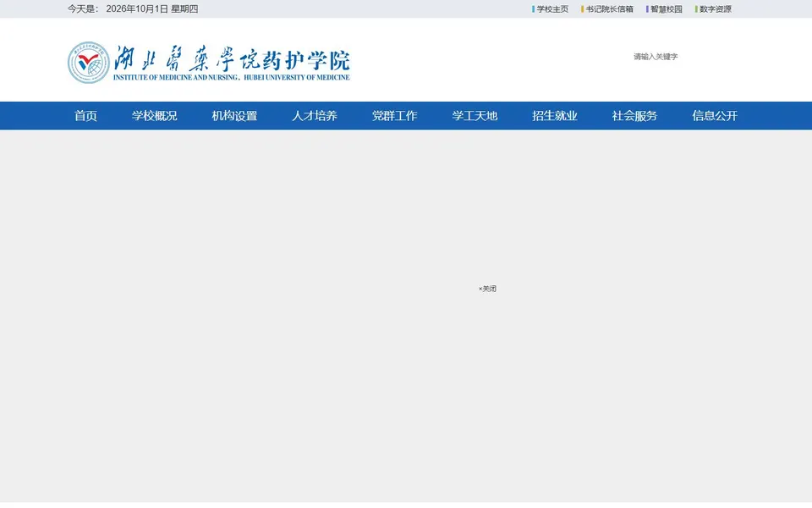
Task: Open 社会服务 navigation item
Action: click(x=634, y=116)
